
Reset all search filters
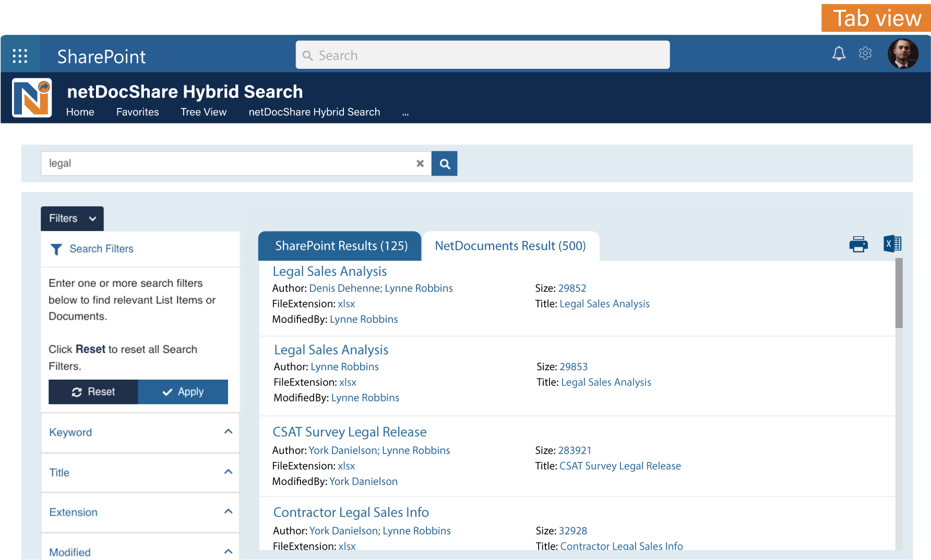(93, 392)
